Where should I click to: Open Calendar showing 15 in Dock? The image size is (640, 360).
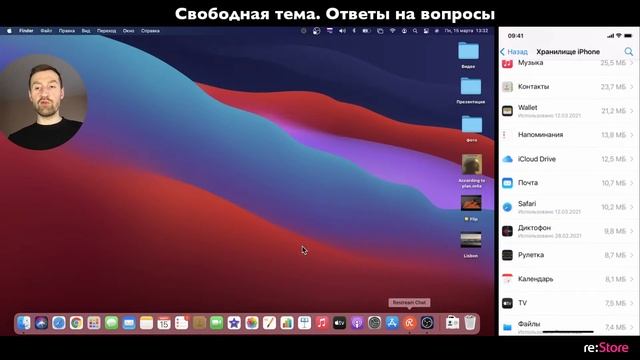(164, 323)
